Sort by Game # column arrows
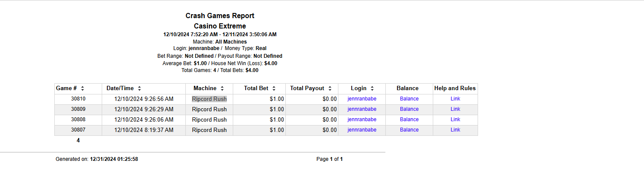The image size is (644, 182). [82, 88]
